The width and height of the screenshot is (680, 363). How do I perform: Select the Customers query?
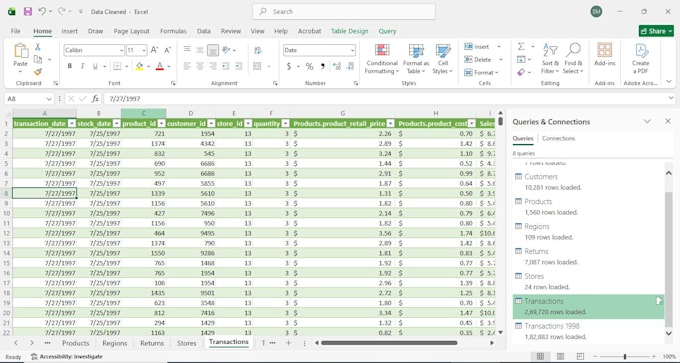tap(588, 182)
